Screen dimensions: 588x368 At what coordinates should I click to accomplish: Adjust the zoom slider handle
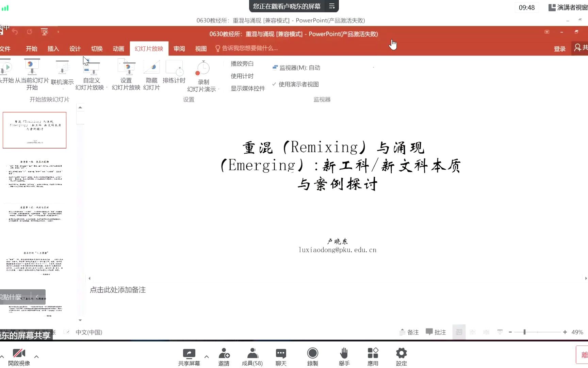click(524, 332)
